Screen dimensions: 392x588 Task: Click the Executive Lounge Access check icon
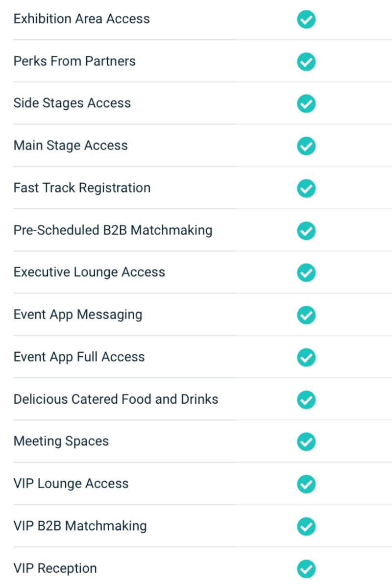click(x=306, y=272)
